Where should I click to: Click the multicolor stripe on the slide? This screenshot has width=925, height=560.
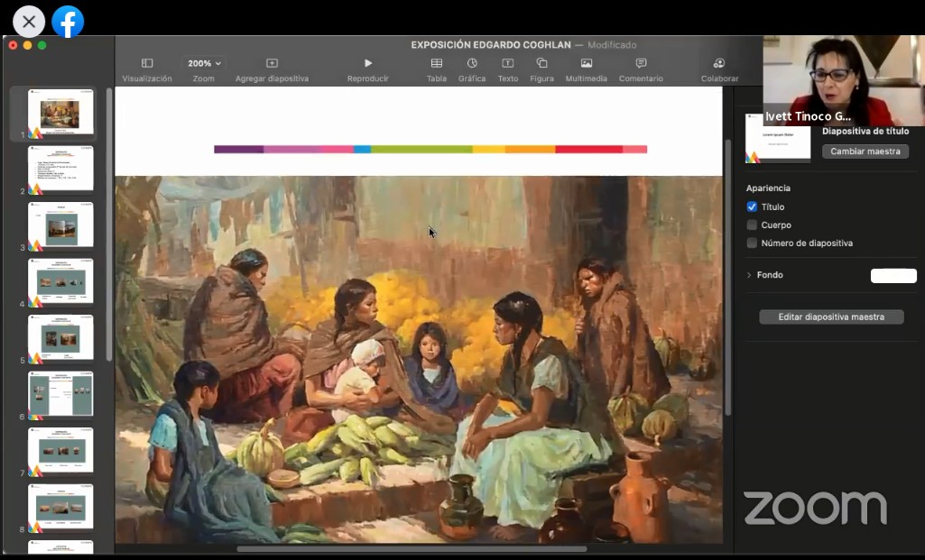(x=430, y=149)
